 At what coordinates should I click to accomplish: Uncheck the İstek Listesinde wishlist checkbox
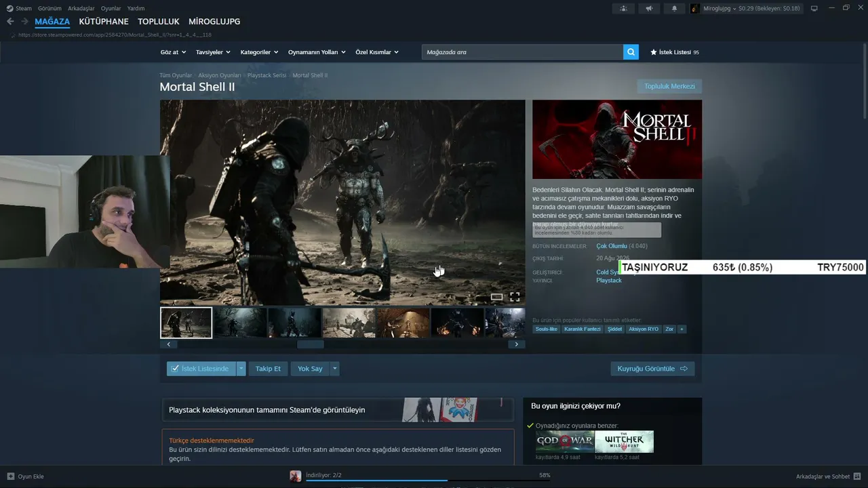click(176, 369)
